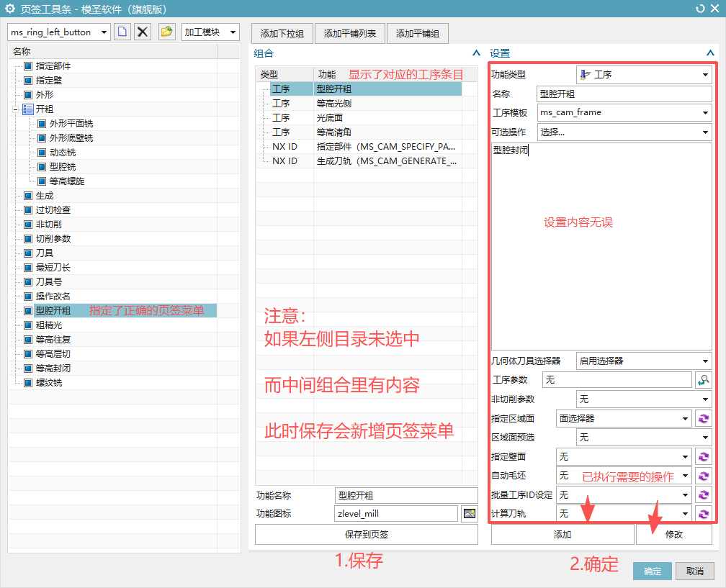
Task: Click the icon beside 指定部件 tree node
Action: pyautogui.click(x=28, y=66)
